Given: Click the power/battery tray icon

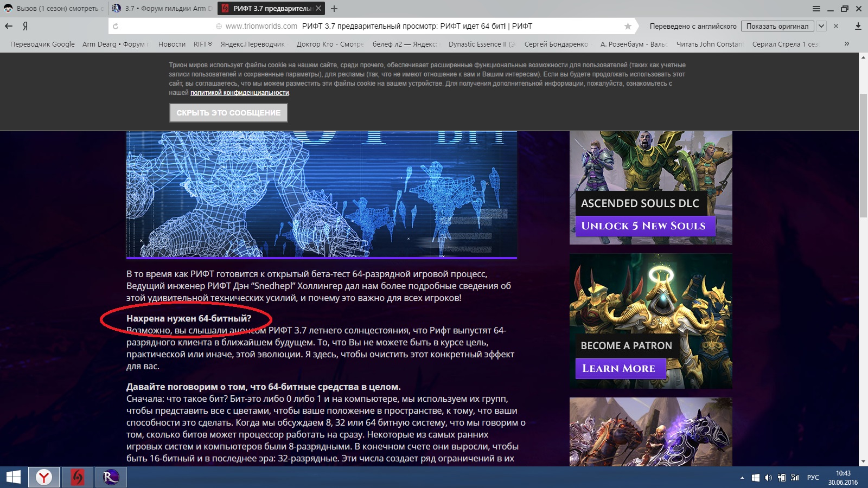Looking at the screenshot, I should [782, 478].
